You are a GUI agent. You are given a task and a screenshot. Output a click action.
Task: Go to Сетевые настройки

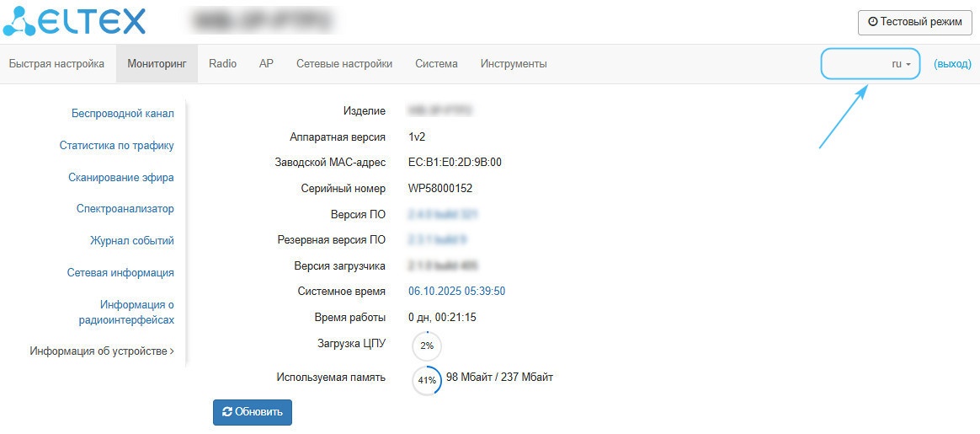click(x=344, y=64)
